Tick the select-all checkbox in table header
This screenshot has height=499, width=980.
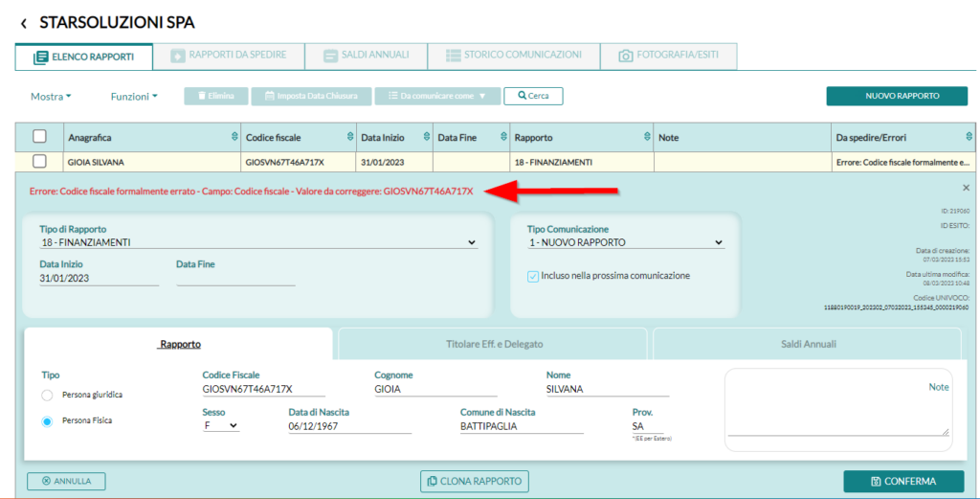39,136
